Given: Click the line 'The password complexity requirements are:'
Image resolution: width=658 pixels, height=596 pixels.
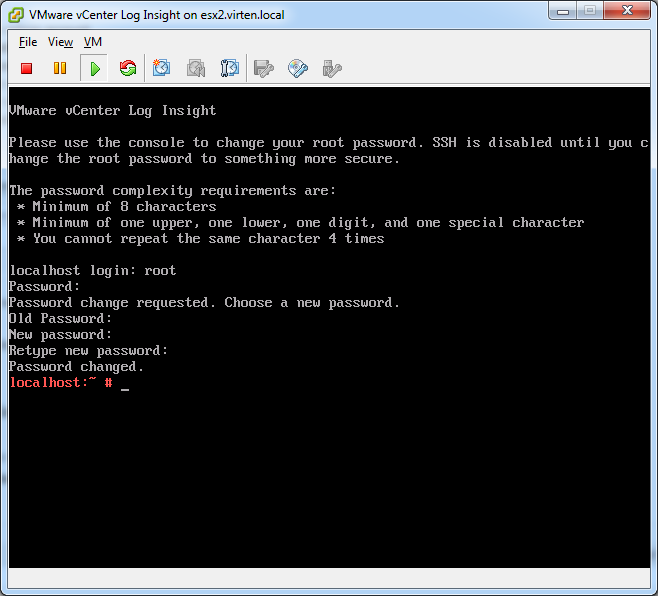Looking at the screenshot, I should pos(172,191).
